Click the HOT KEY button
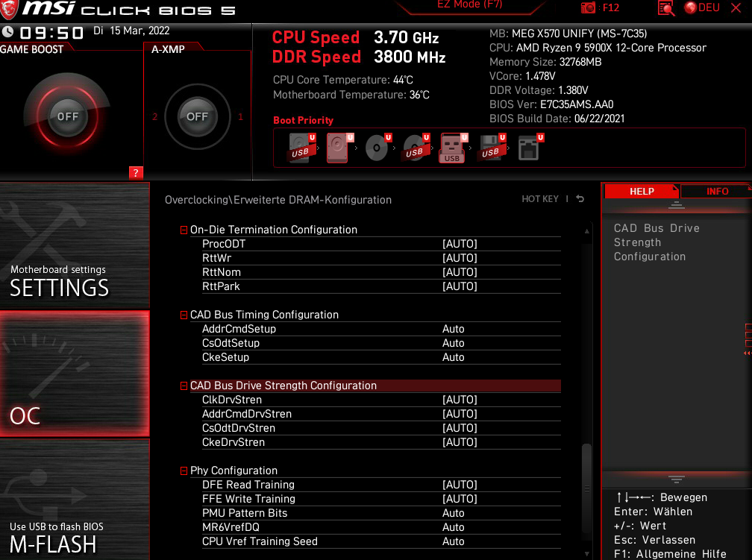Image resolution: width=752 pixels, height=560 pixels. pos(540,198)
